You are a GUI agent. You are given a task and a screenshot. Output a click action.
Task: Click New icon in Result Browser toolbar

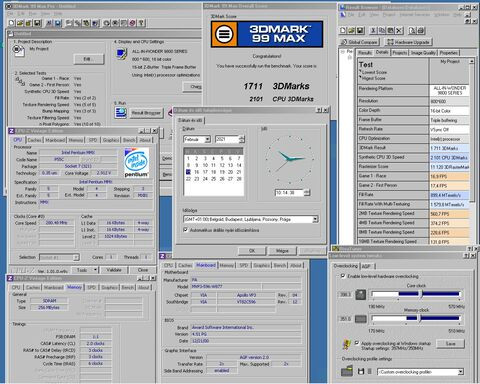coord(343,31)
